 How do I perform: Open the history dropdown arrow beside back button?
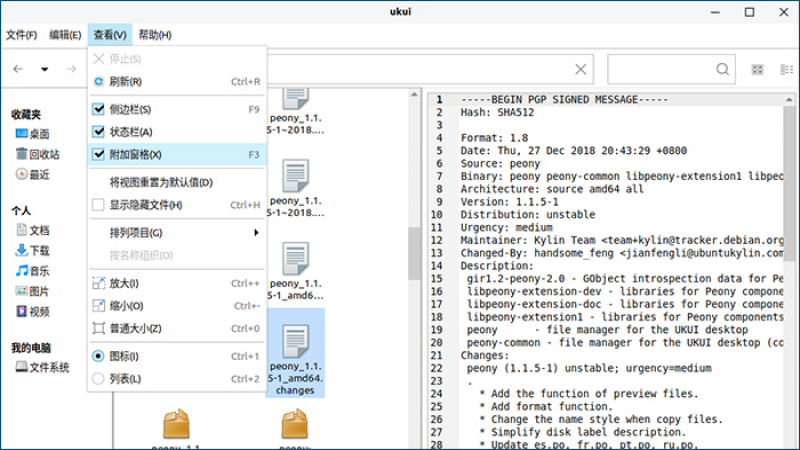pos(44,69)
